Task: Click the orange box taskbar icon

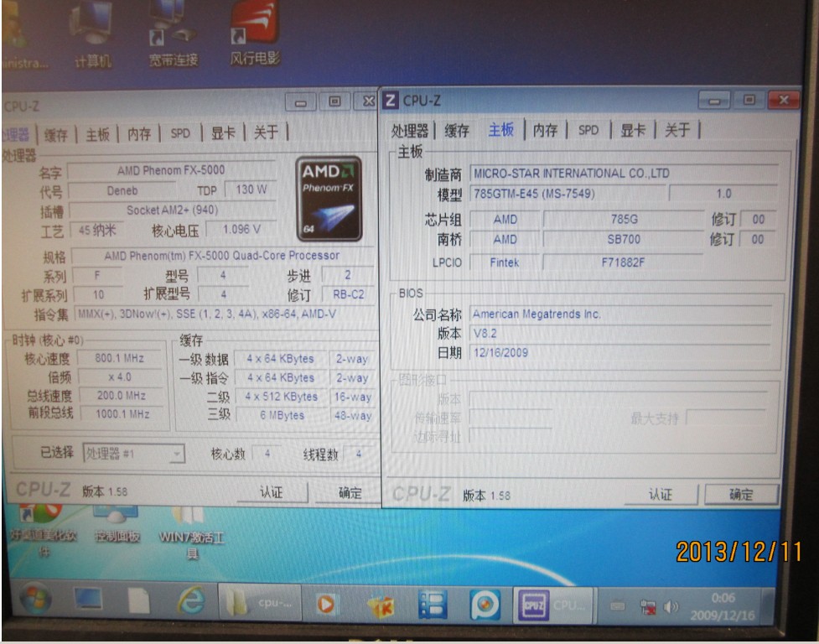Action: (x=381, y=605)
